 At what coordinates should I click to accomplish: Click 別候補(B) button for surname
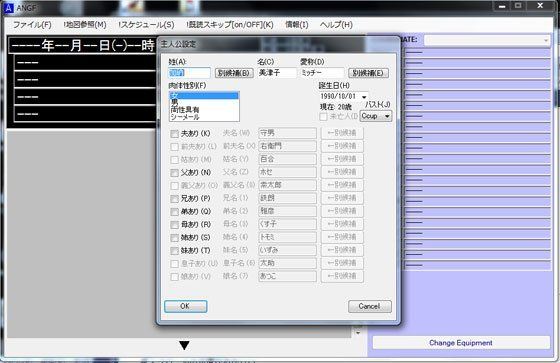coord(234,73)
